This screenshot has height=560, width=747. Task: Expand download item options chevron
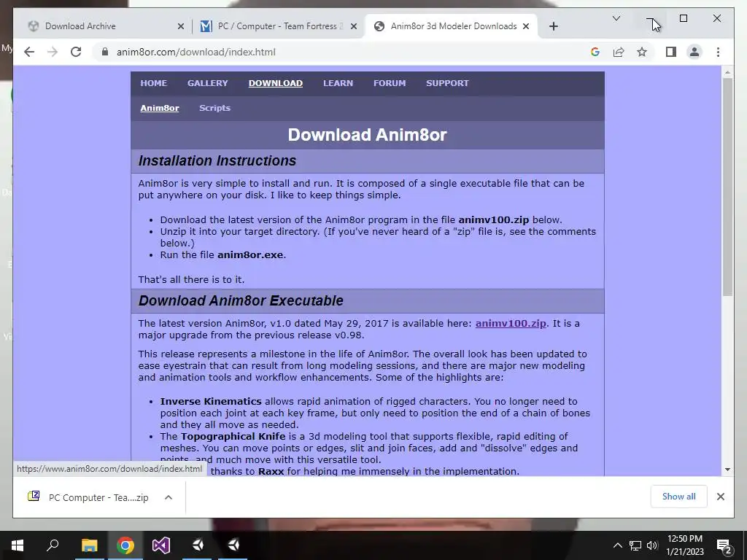(x=169, y=497)
